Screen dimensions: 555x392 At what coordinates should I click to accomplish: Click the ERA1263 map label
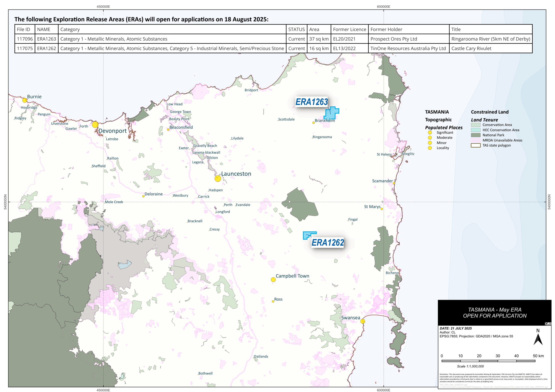311,102
